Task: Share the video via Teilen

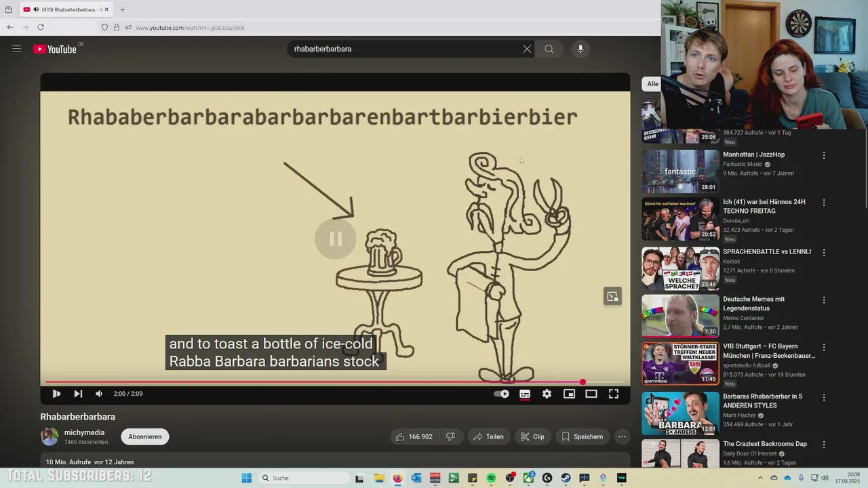Action: coord(488,437)
